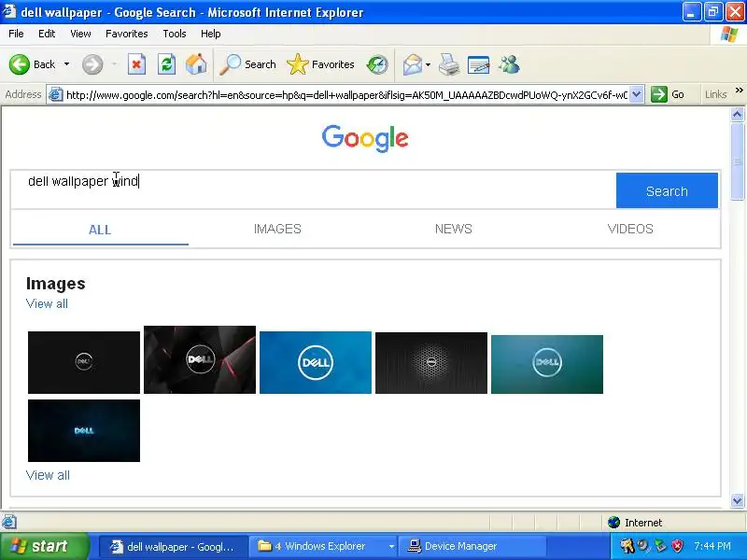Image resolution: width=747 pixels, height=560 pixels.
Task: Open the Edit page icon in toolbar
Action: (479, 64)
